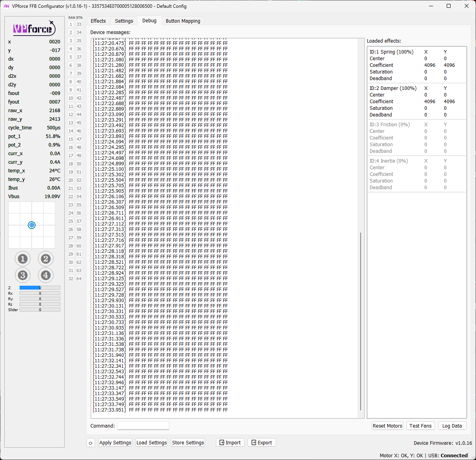Click the Loaded effects label
This screenshot has height=460, width=476.
pyautogui.click(x=384, y=41)
